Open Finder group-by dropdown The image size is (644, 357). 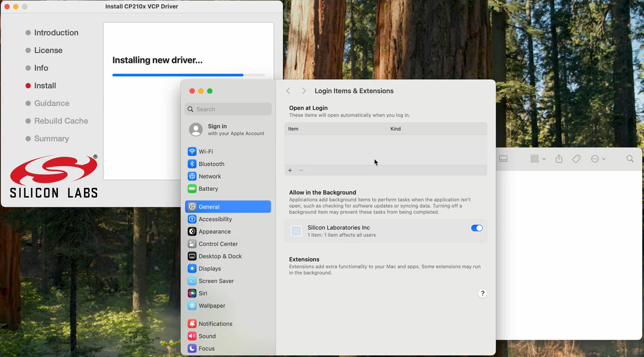538,159
